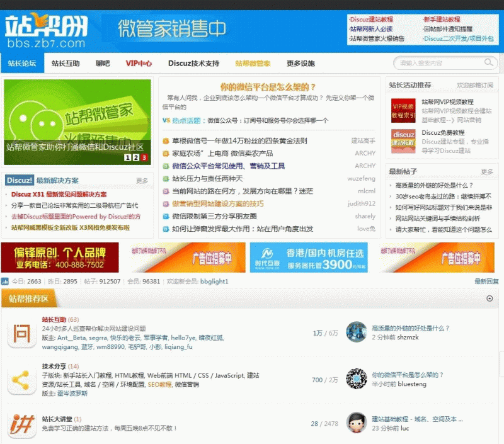Switch to the 聊吧 tab
The height and width of the screenshot is (444, 504).
click(103, 63)
